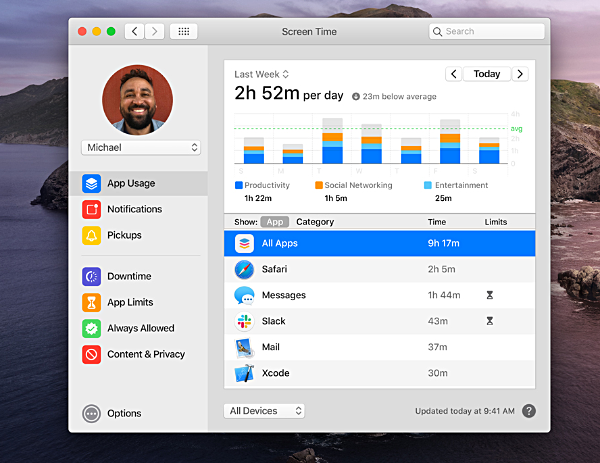Select the Pickups sidebar item
This screenshot has height=463, width=600.
[x=124, y=236]
